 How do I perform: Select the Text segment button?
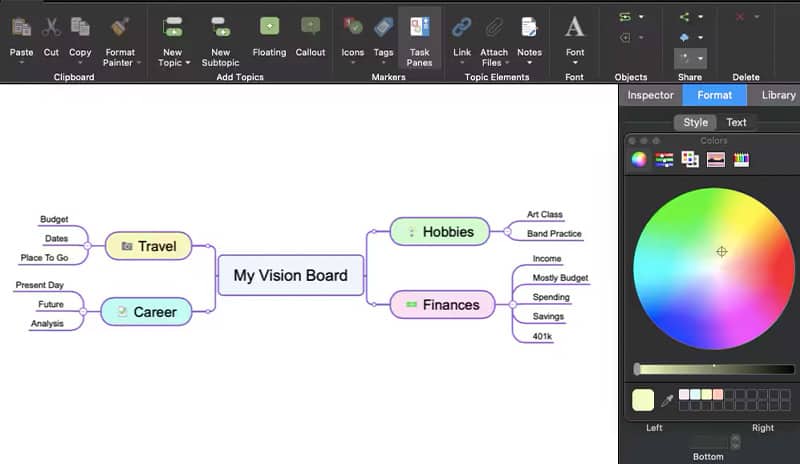736,122
